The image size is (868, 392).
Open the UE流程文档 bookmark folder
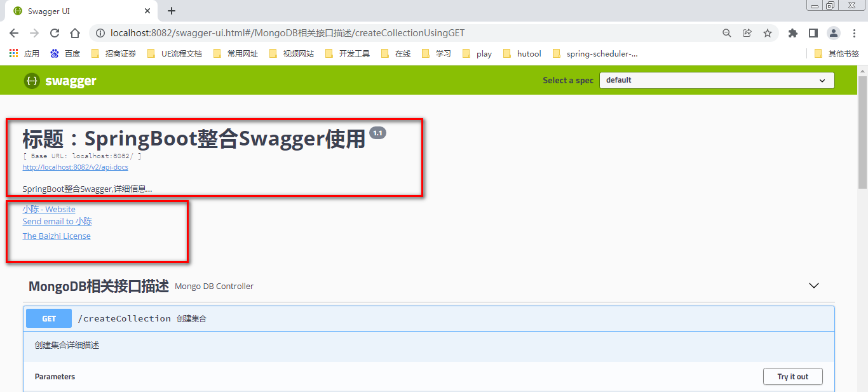174,54
